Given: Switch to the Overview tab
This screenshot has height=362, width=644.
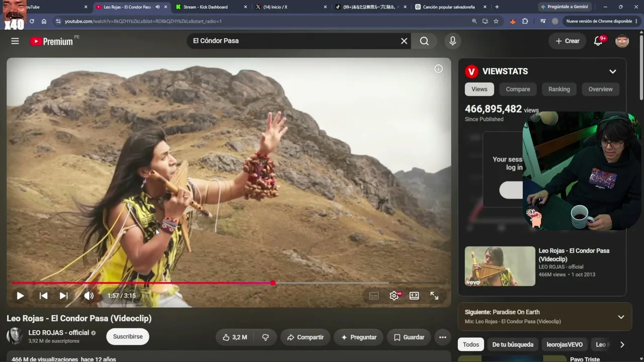Looking at the screenshot, I should [x=601, y=89].
